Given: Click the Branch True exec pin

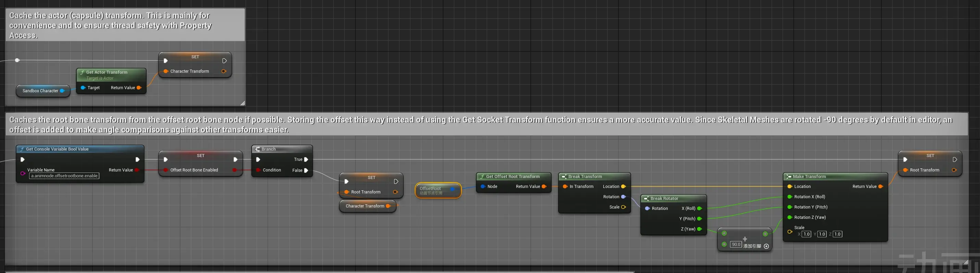Looking at the screenshot, I should pyautogui.click(x=306, y=159).
